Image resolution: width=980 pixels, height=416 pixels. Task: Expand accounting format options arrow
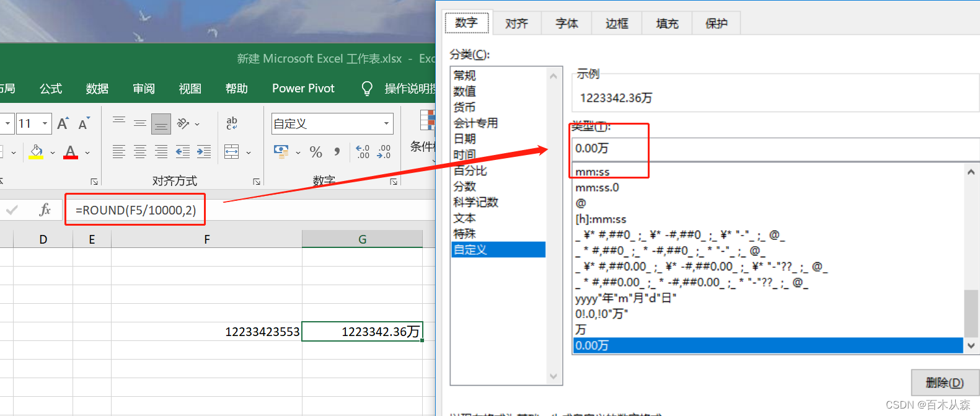pyautogui.click(x=298, y=153)
